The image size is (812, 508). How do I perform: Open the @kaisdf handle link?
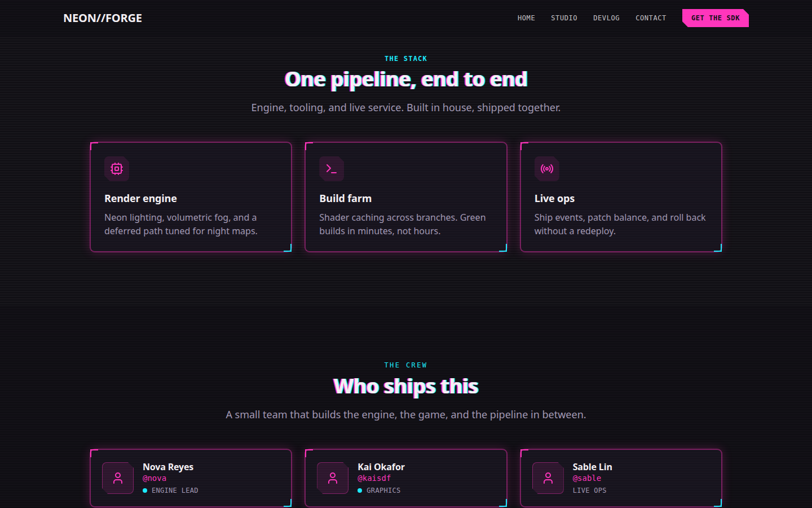click(374, 478)
